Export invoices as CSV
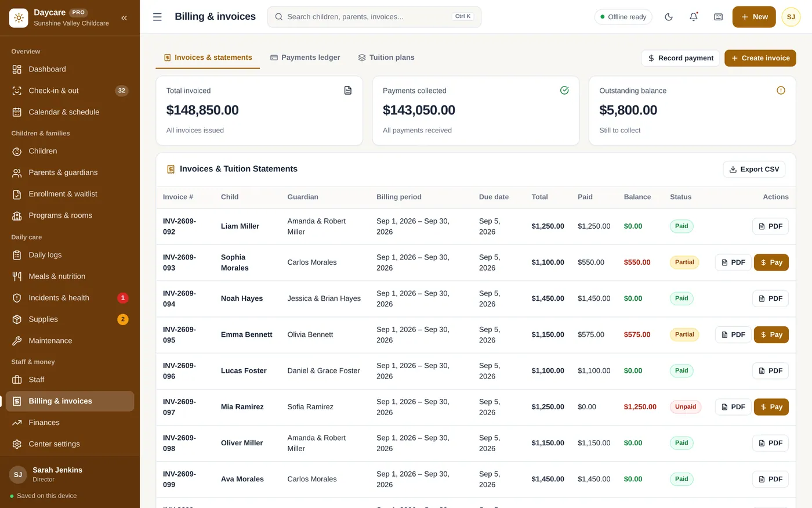812x508 pixels. 754,169
